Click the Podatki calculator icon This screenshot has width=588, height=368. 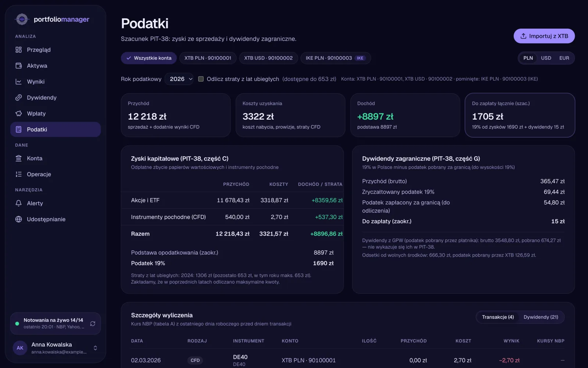19,130
